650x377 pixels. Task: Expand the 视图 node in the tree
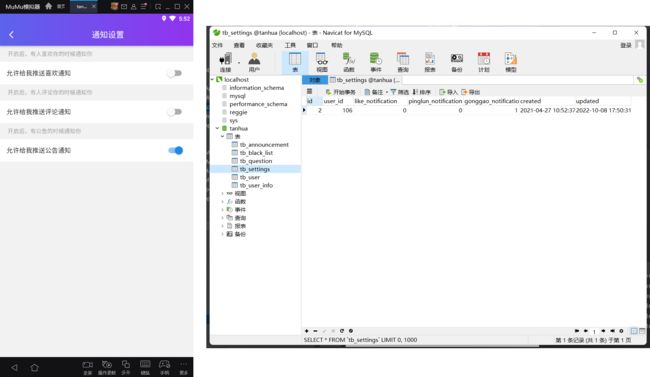(x=223, y=194)
